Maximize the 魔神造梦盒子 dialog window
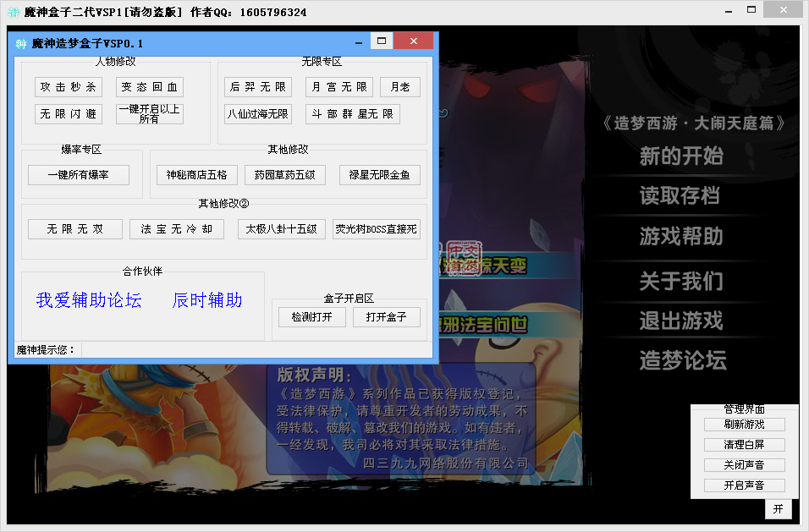This screenshot has width=809, height=532. [x=382, y=41]
